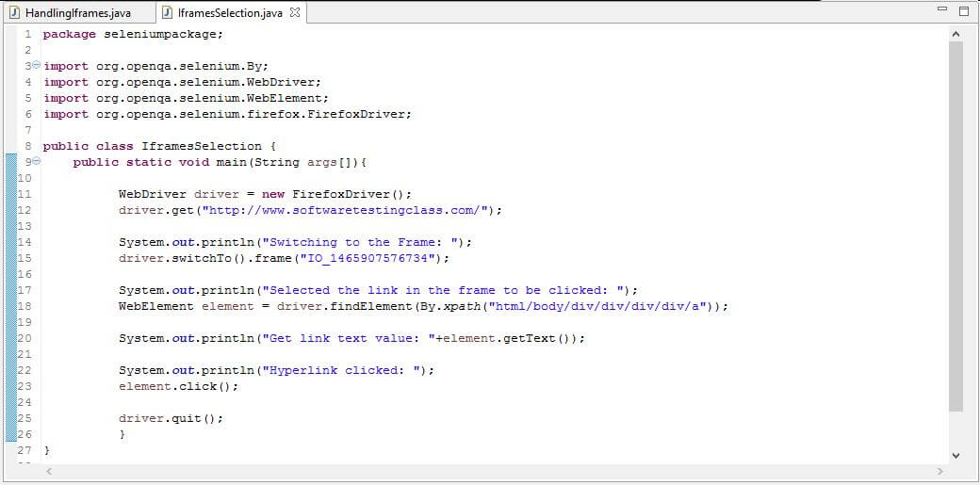Screen dimensions: 980x485
Task: Click 'element.getText()' call on line 20
Action: 511,339
